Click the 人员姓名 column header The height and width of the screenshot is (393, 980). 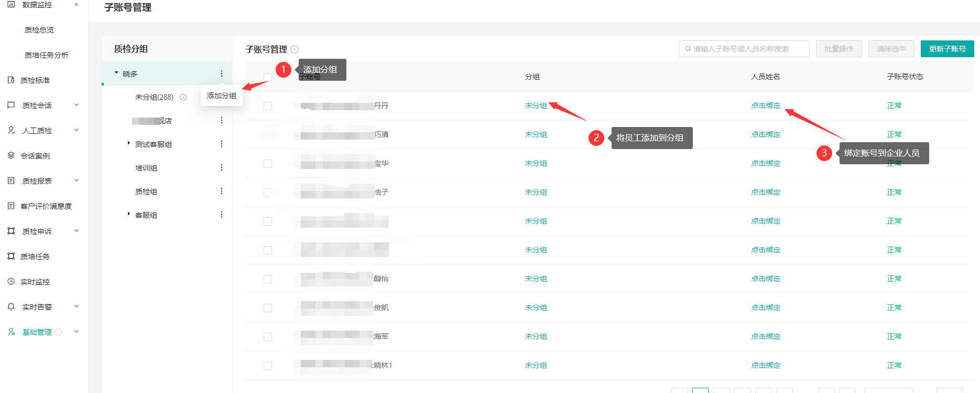coord(766,77)
